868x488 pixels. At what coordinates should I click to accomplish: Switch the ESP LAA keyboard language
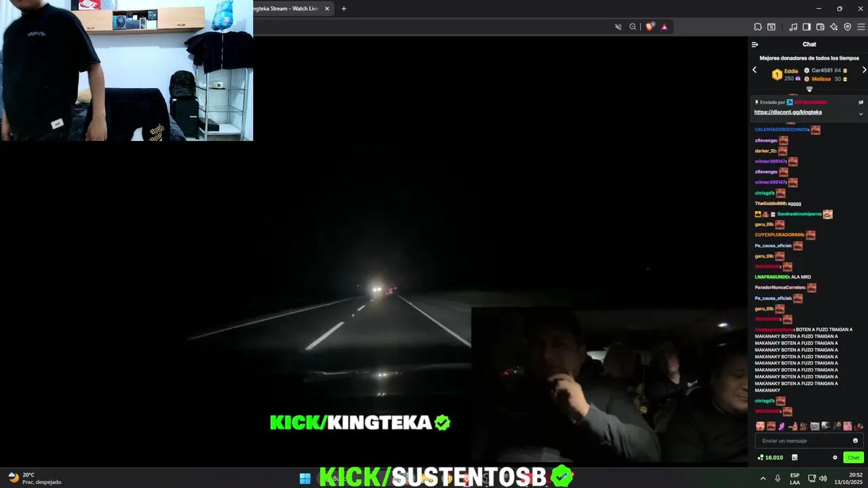coord(795,479)
